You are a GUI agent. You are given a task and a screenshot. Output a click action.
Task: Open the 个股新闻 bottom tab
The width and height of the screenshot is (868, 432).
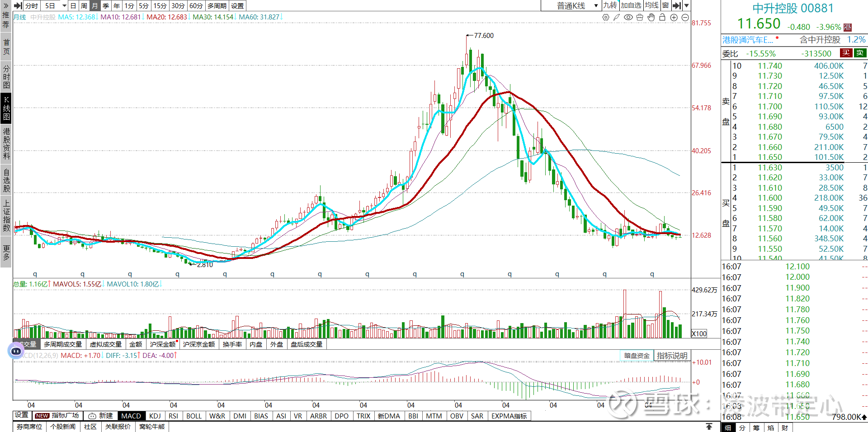[x=63, y=427]
